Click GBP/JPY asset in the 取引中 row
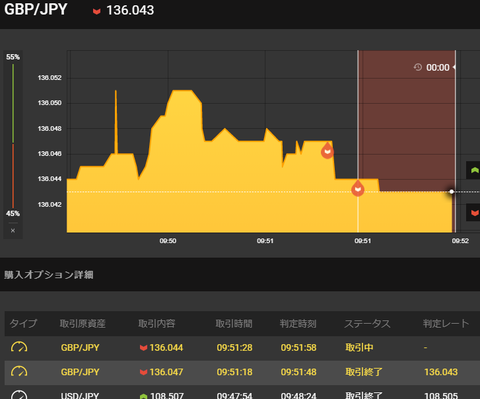The image size is (480, 399). pos(80,348)
